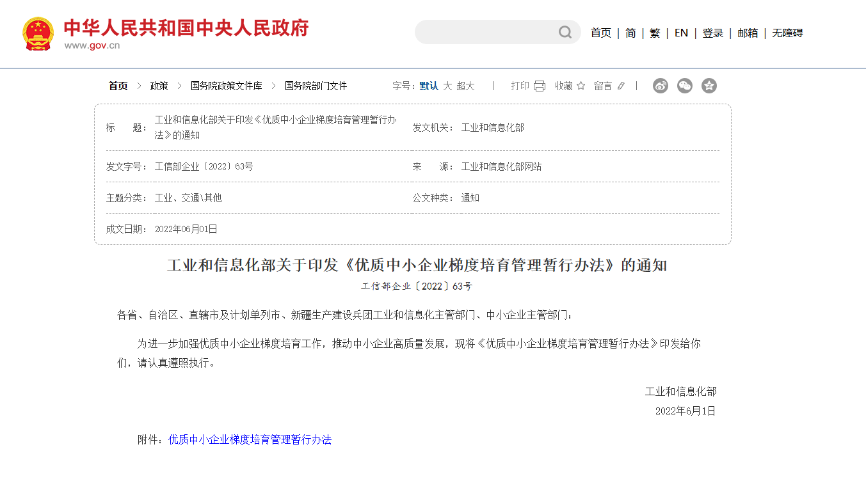Click the title value in info table
This screenshot has height=504, width=866.
[276, 127]
